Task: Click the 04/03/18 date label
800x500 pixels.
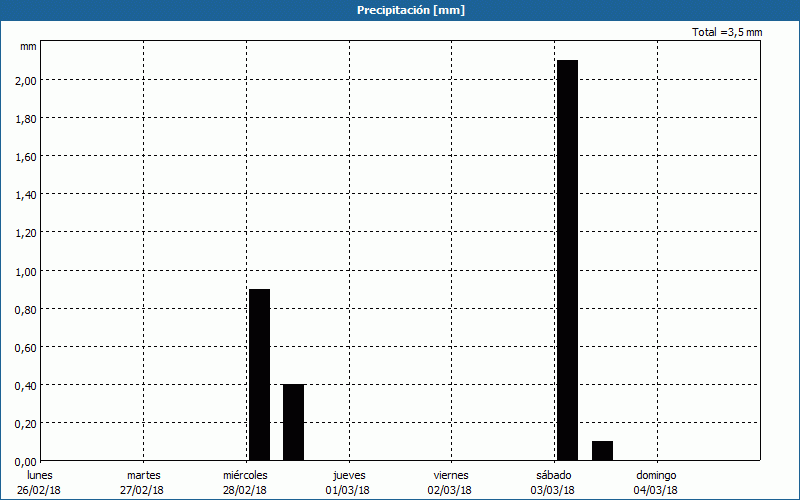Action: click(x=656, y=490)
